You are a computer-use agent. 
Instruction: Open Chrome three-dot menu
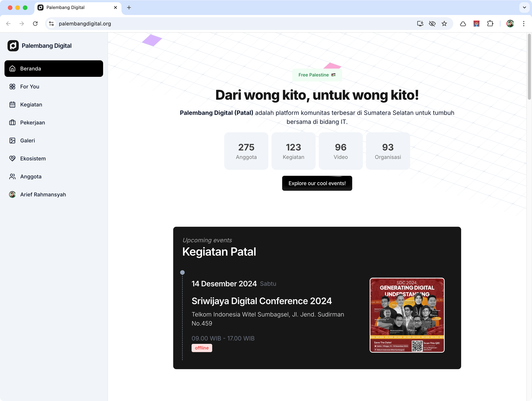(x=524, y=24)
